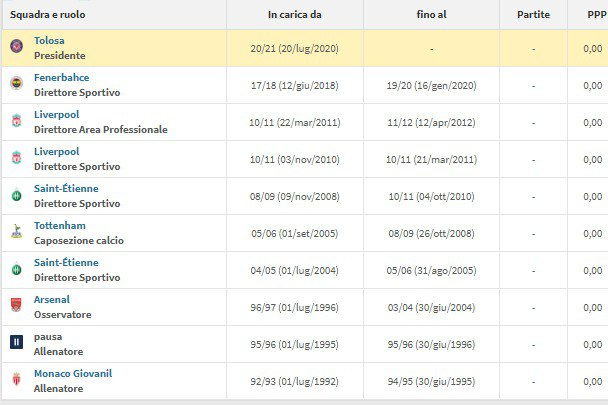Image resolution: width=608 pixels, height=405 pixels.
Task: Click the Tolosa club crest icon
Action: (16, 46)
